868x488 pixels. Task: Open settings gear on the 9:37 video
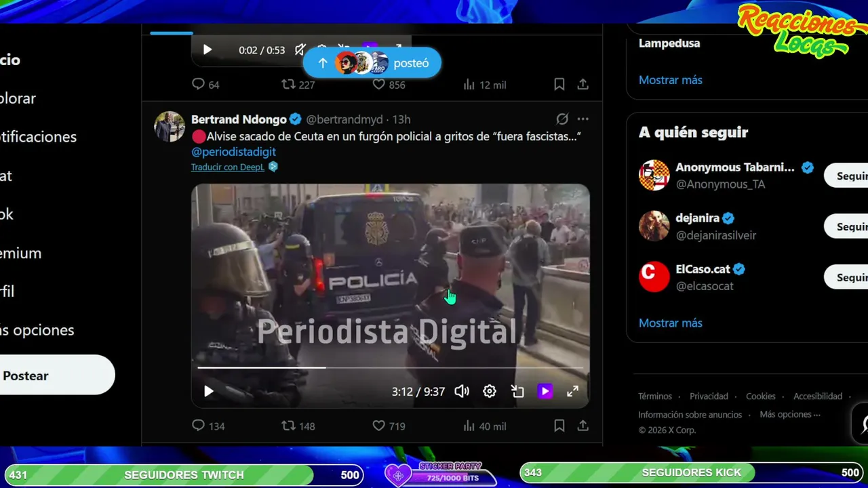click(490, 391)
